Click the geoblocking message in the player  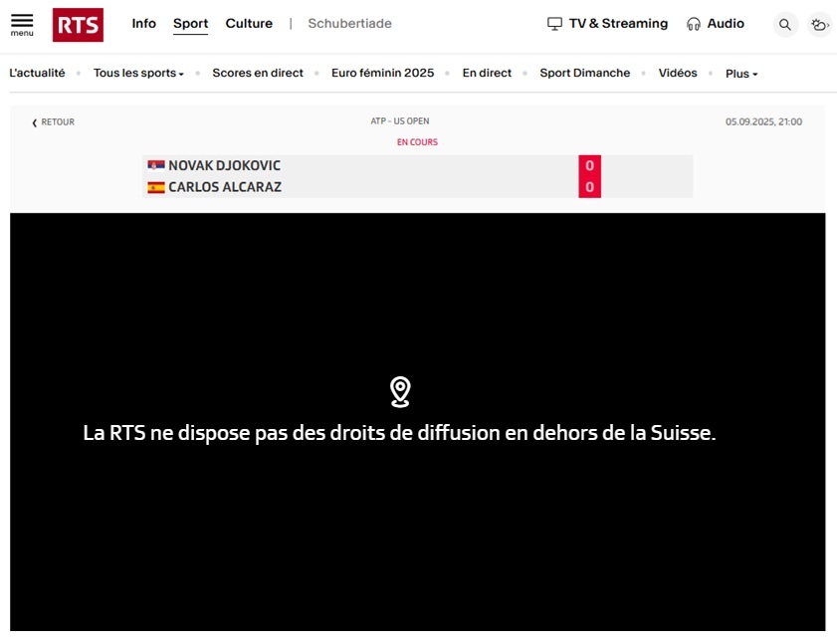(399, 433)
